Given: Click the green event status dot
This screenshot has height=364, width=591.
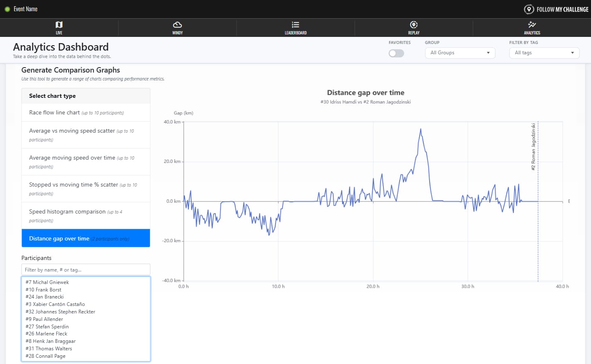Looking at the screenshot, I should click(7, 9).
